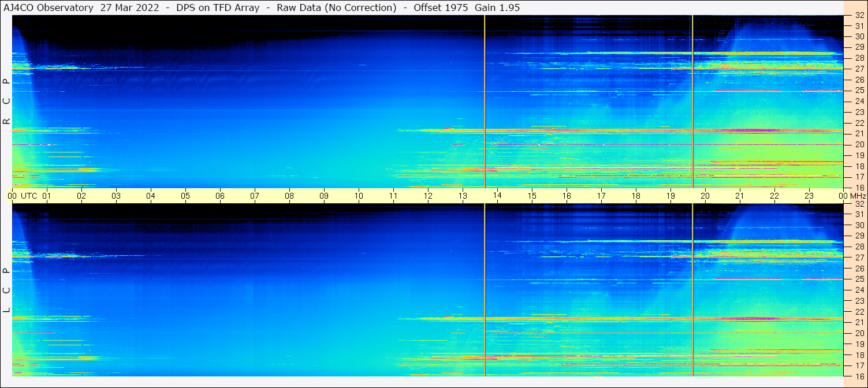
Task: Click the 'Offset 1975' value
Action: (x=442, y=8)
